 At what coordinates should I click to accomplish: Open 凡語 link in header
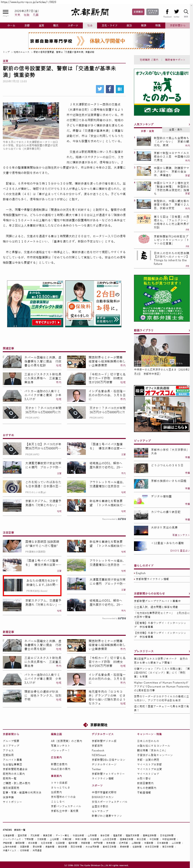[x=36, y=15]
